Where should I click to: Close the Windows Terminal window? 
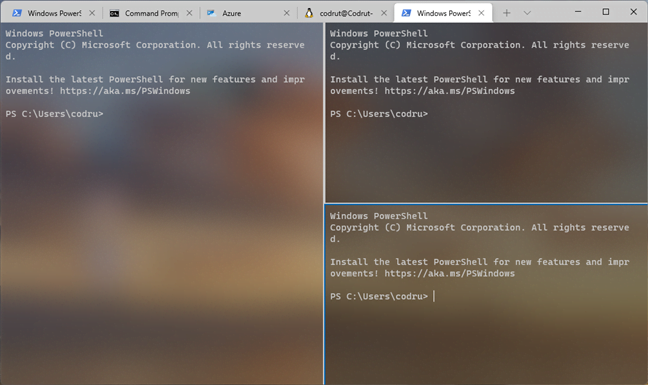634,12
